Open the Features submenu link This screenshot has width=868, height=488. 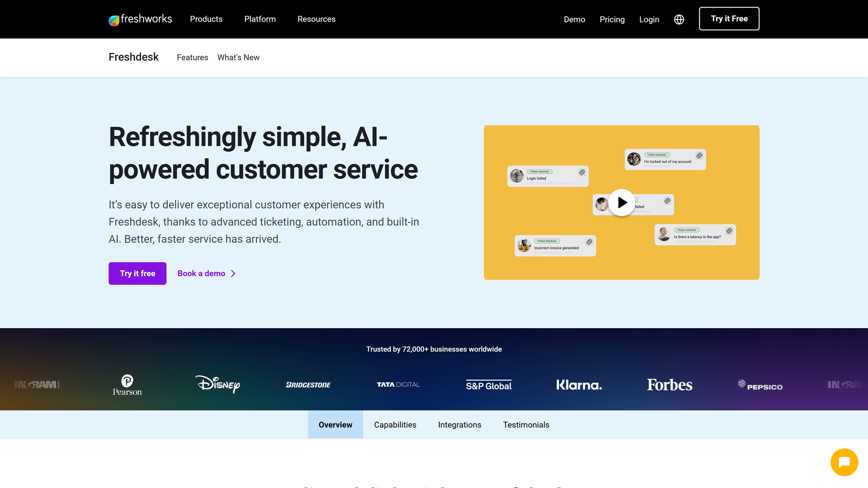click(x=193, y=57)
